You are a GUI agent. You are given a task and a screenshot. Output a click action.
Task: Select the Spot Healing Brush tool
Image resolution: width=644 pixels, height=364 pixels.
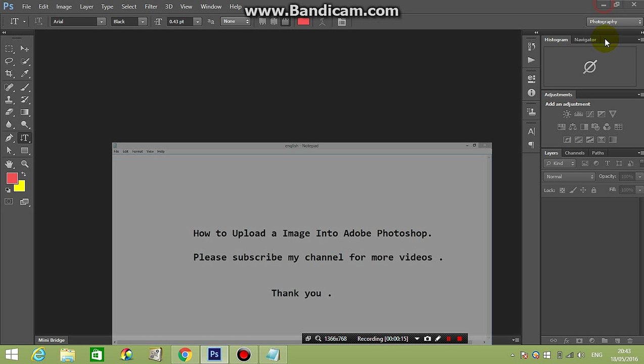tap(9, 87)
